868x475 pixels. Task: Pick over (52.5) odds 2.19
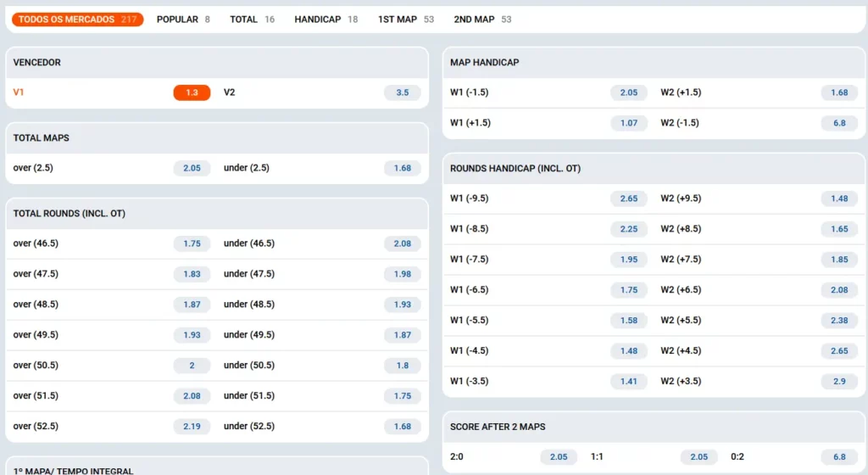click(x=192, y=427)
